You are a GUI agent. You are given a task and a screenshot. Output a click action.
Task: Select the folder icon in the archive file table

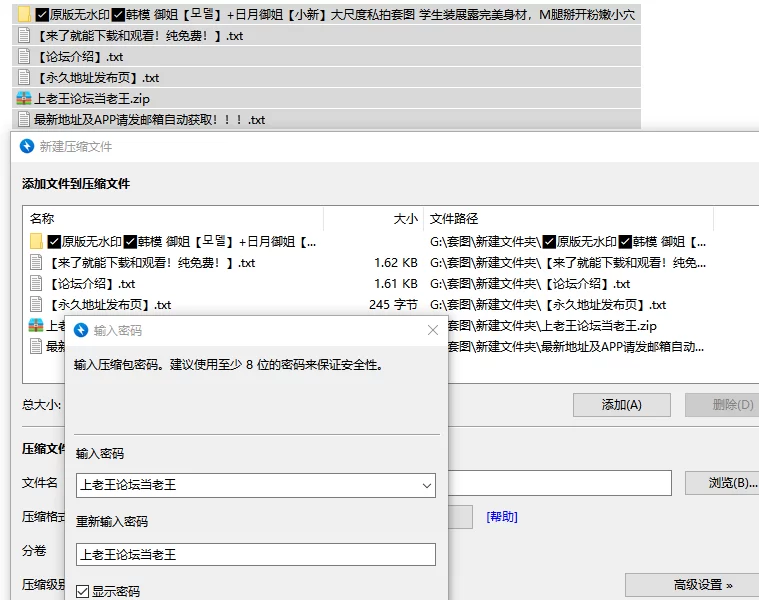(x=36, y=242)
